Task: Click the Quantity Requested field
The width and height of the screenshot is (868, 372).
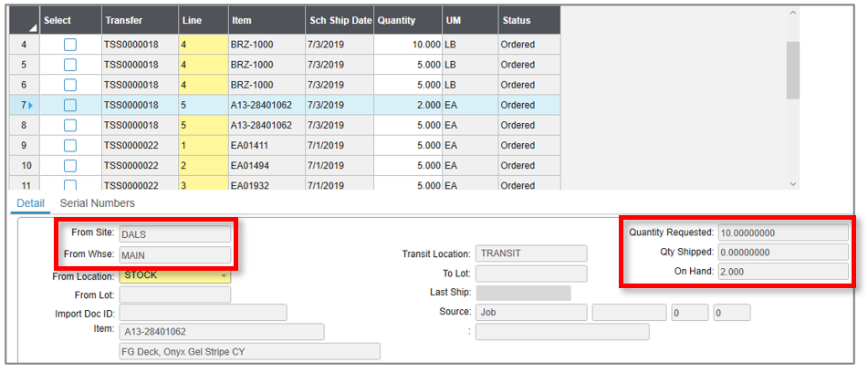Action: tap(783, 232)
